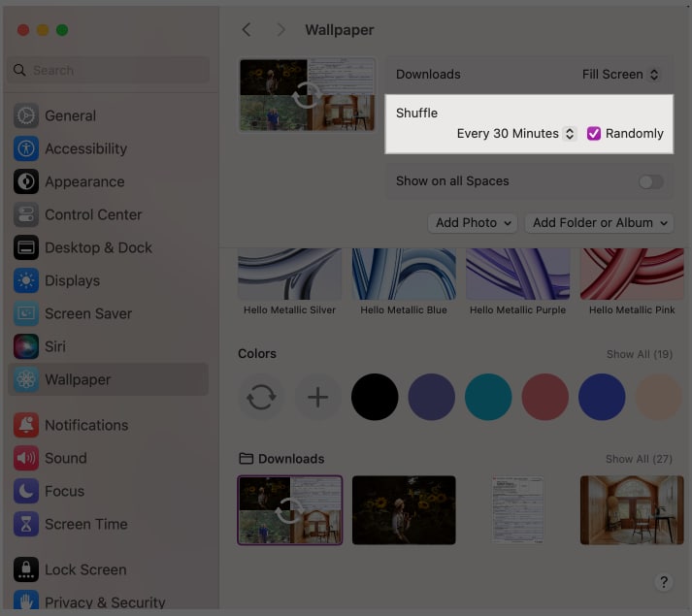Choose the dark purple color swatch
The width and height of the screenshot is (692, 616).
pyautogui.click(x=432, y=397)
